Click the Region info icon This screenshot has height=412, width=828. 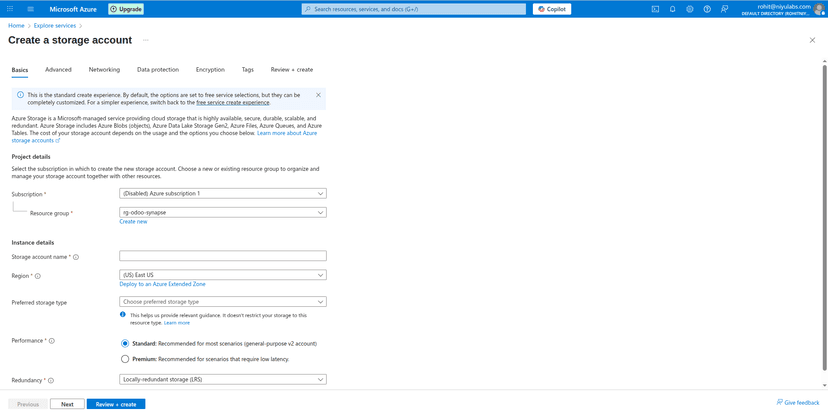(38, 276)
